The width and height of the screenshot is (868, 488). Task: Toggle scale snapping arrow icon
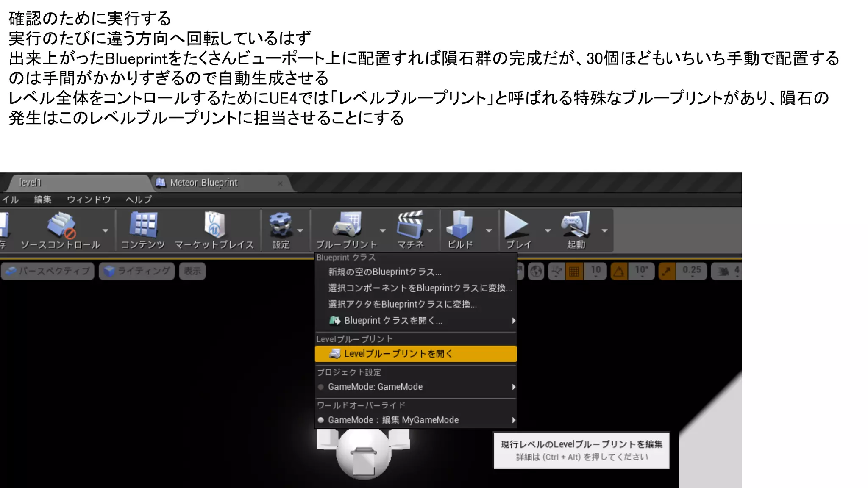tap(667, 271)
